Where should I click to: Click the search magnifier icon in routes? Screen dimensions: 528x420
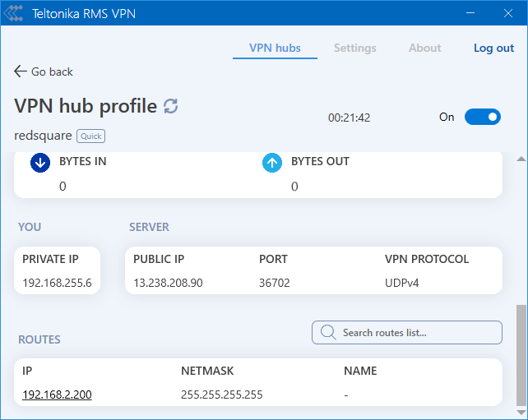click(328, 333)
